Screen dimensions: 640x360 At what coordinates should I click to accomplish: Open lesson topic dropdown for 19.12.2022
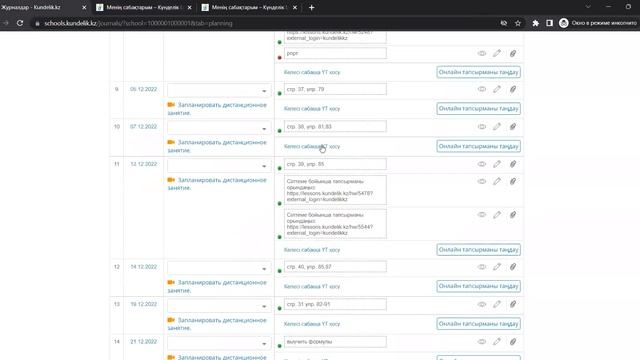coord(219,306)
